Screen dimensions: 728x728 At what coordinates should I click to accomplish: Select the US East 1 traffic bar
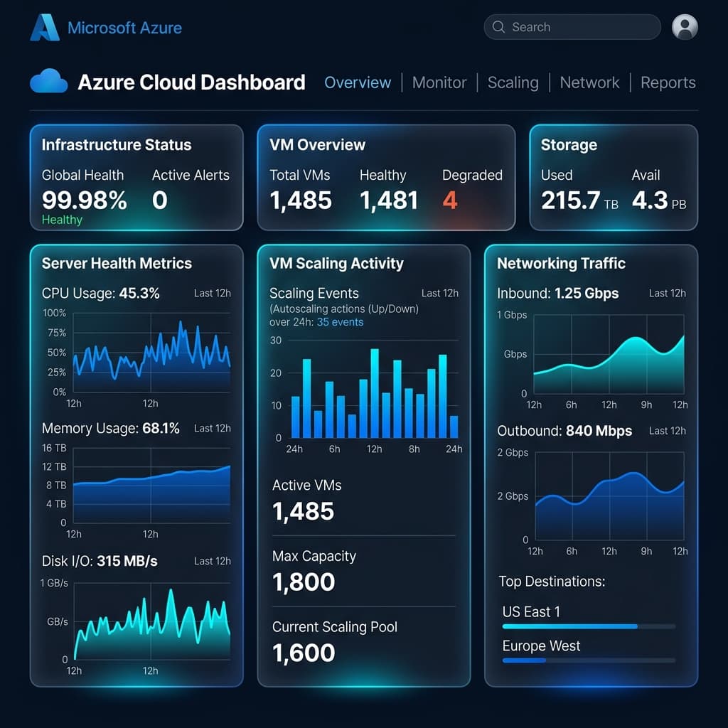[x=589, y=626]
